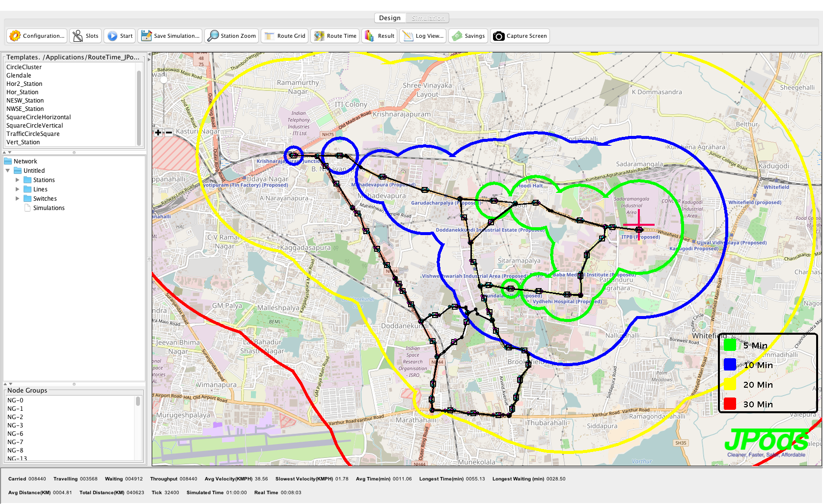
Task: Open the Route Grid tool
Action: (285, 36)
